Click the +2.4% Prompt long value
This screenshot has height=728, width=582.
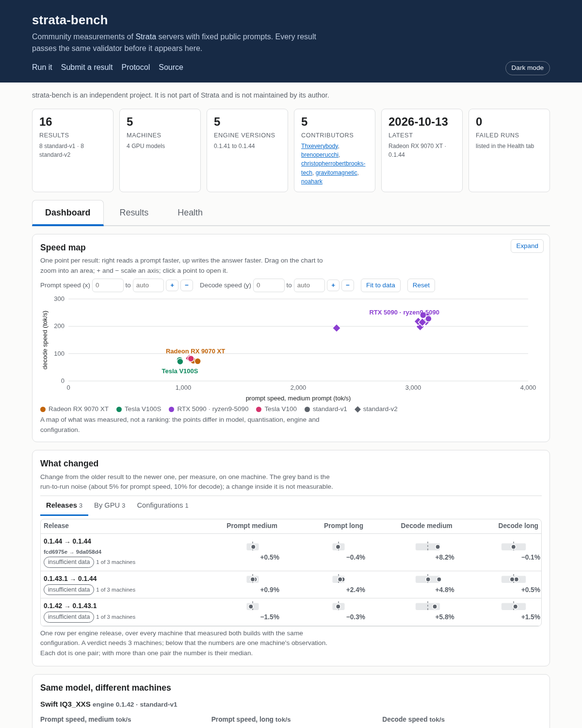tap(356, 590)
